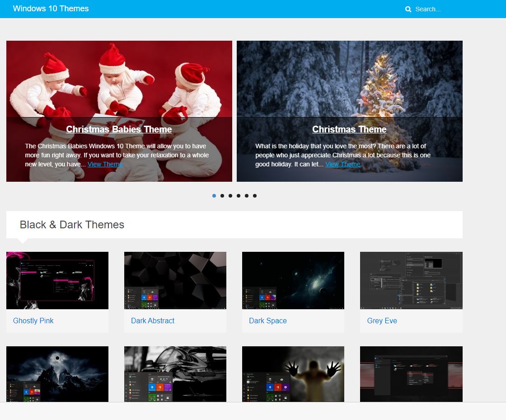Open the Dark Abstract thumbnail
The image size is (506, 420).
[175, 281]
